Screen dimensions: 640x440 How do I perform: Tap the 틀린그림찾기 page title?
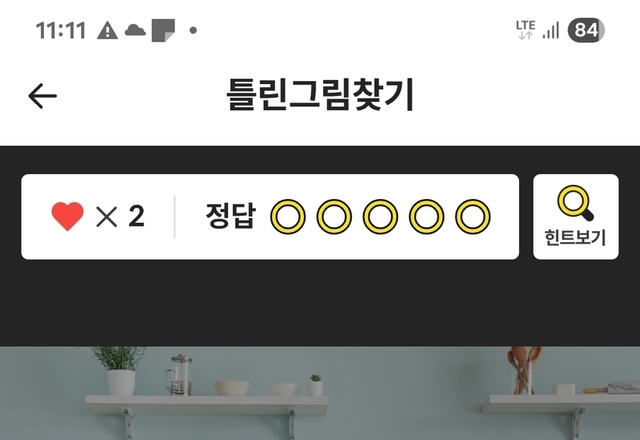[x=320, y=95]
